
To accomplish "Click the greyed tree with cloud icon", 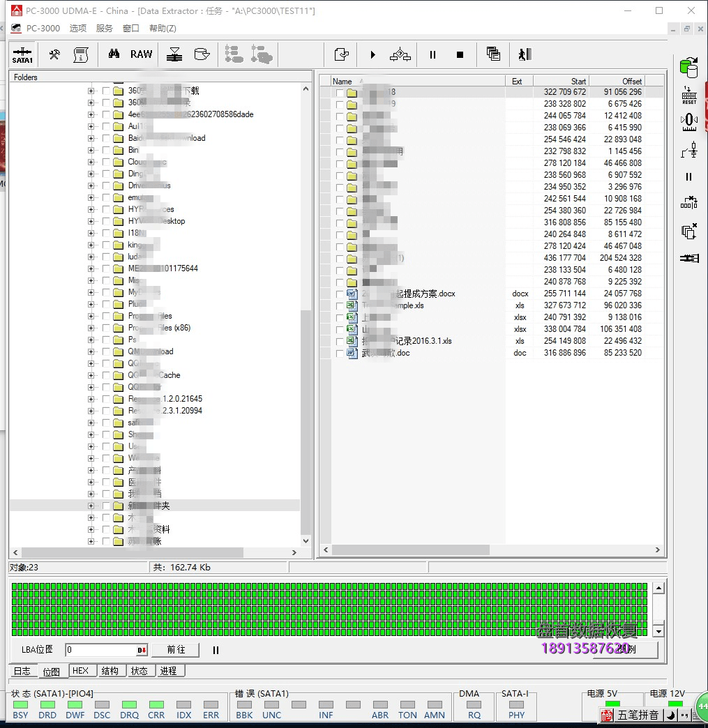I will pyautogui.click(x=262, y=54).
